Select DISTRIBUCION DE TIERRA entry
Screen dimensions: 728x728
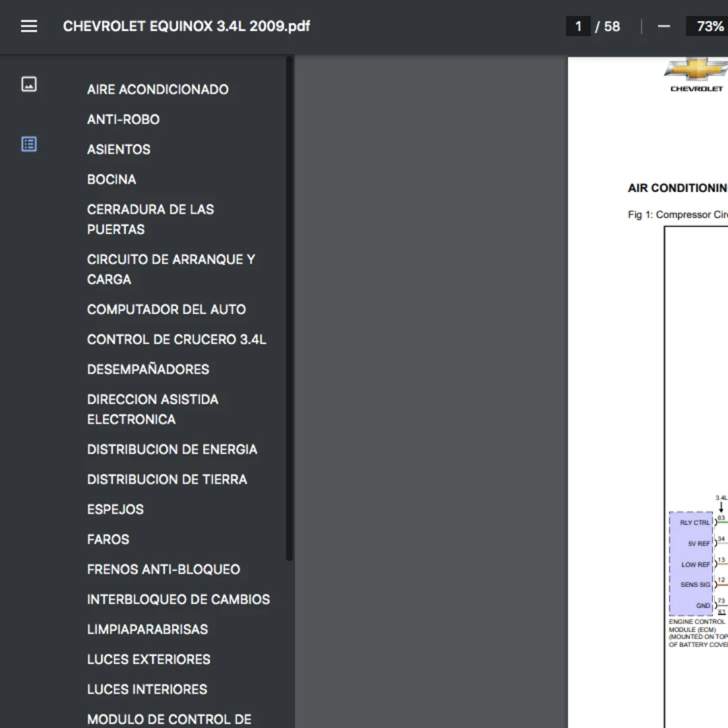tap(167, 480)
